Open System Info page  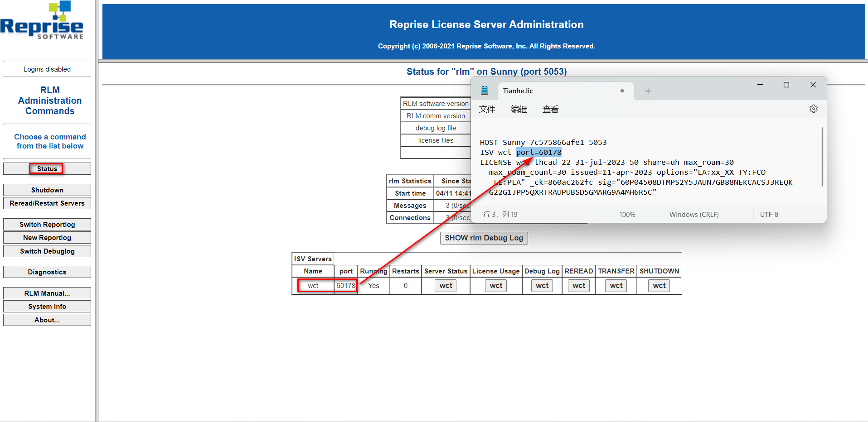click(47, 306)
